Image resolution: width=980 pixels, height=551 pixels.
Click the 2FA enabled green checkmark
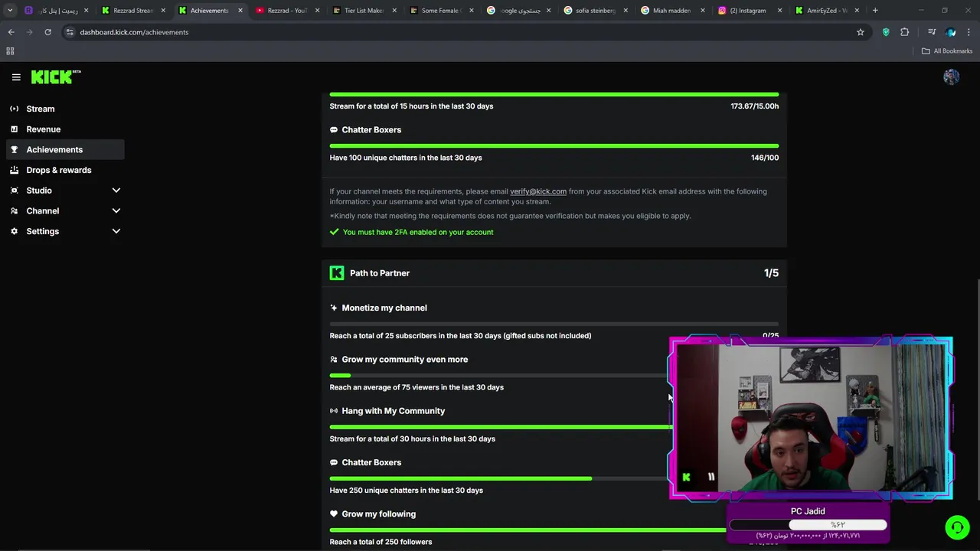tap(334, 232)
